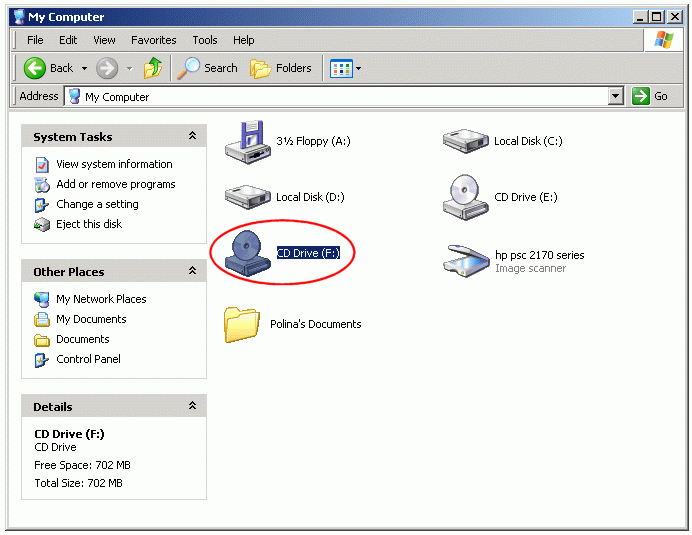Viewport: 692px width, 535px height.
Task: Collapse the Other Places panel
Action: click(192, 272)
